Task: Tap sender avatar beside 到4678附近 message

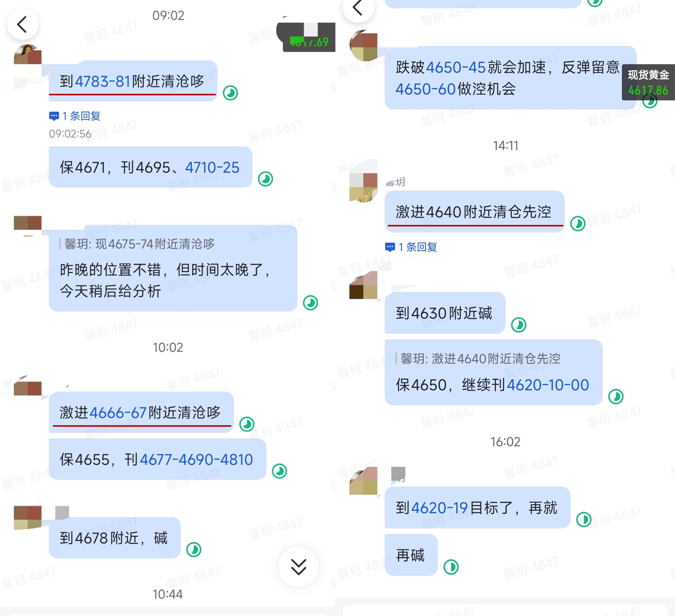Action: tap(27, 517)
